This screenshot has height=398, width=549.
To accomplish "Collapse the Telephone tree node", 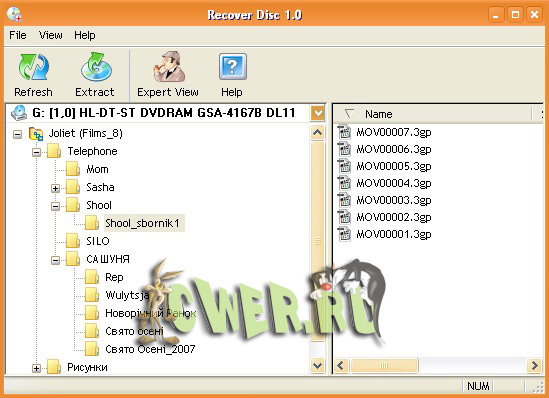I will tap(36, 152).
